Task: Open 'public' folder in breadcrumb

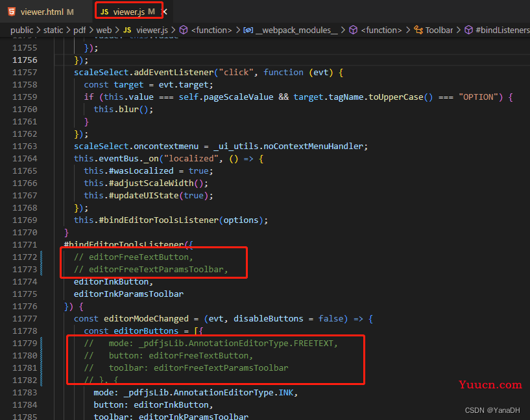Action: click(x=21, y=30)
